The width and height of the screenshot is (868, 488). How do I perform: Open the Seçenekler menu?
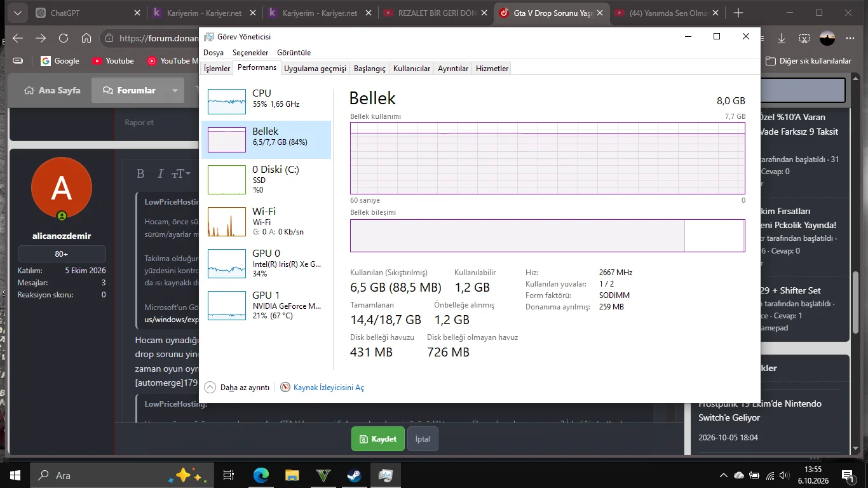250,53
